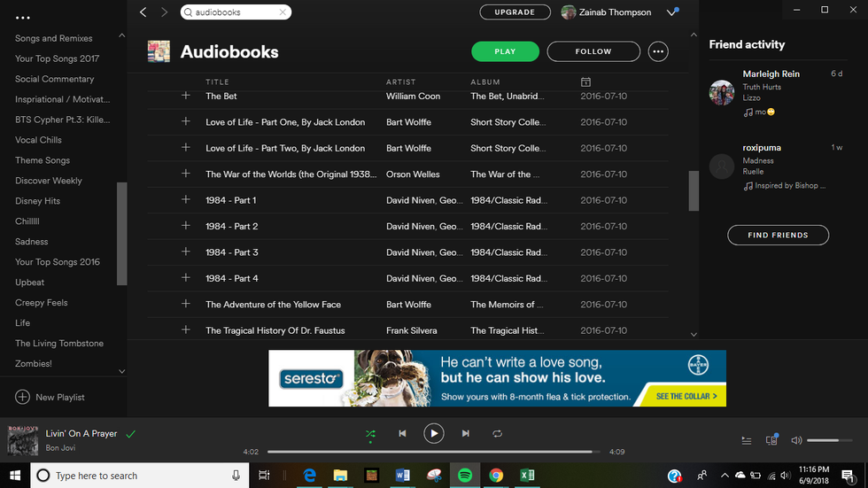Toggle shuffle playback

tap(370, 433)
